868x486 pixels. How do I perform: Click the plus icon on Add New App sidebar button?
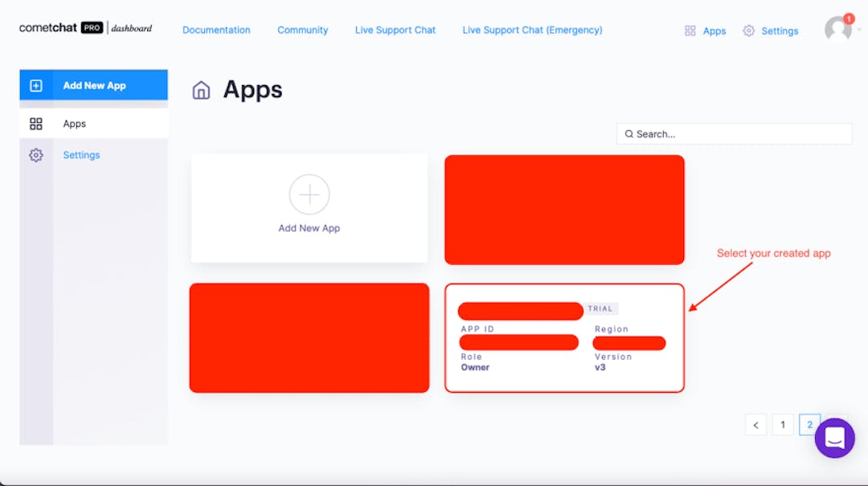pos(35,84)
